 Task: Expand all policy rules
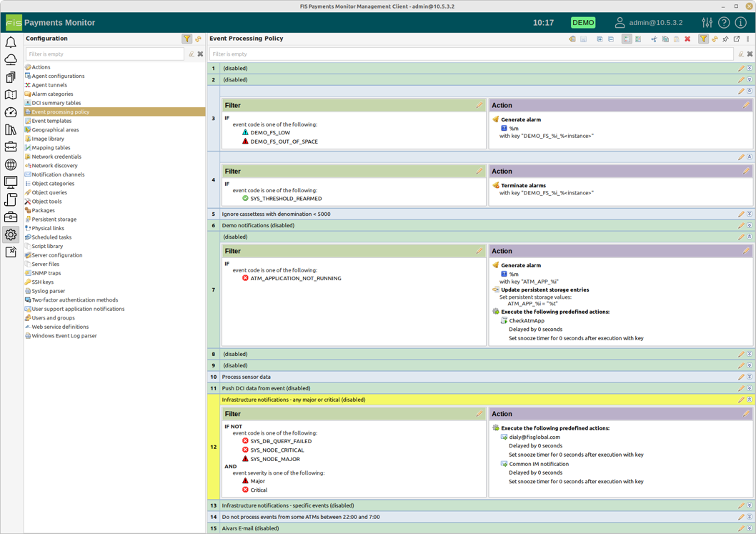tap(600, 39)
